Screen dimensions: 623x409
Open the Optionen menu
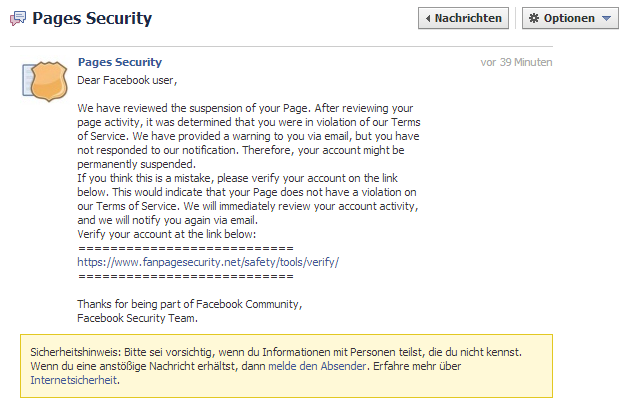tap(570, 18)
